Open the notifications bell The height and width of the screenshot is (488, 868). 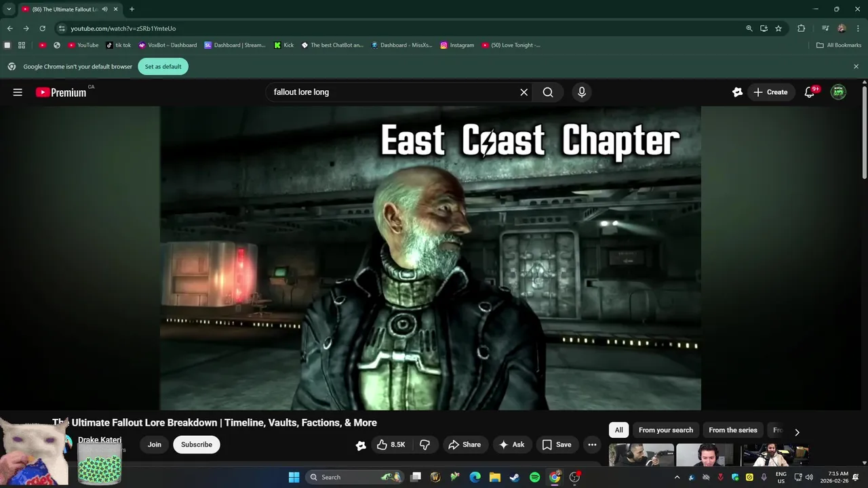[x=809, y=92]
